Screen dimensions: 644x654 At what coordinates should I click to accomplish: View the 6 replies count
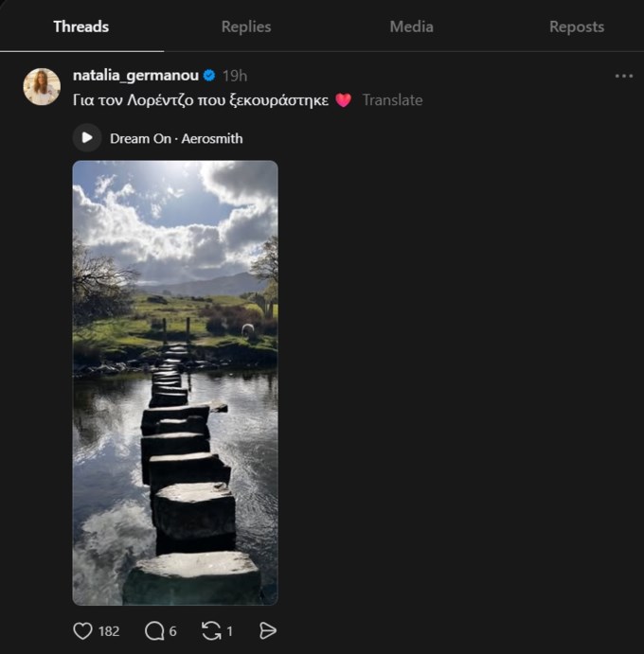[172, 631]
